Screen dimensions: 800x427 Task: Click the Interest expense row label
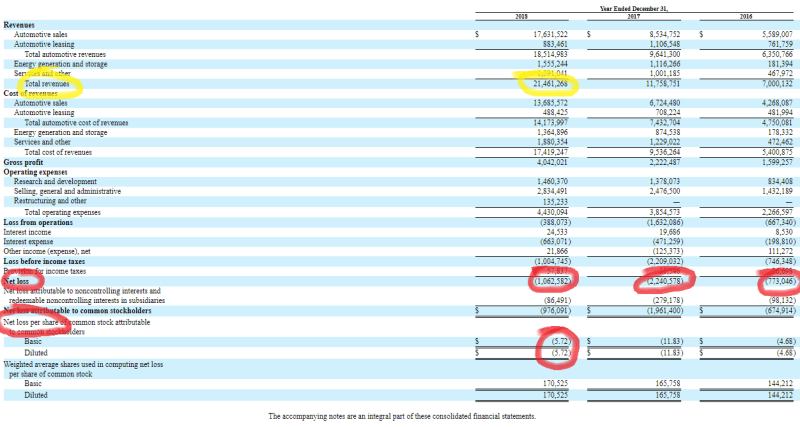[x=30, y=241]
